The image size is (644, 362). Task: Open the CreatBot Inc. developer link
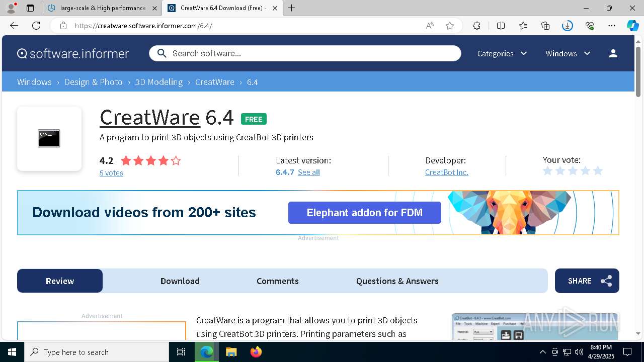pyautogui.click(x=447, y=172)
